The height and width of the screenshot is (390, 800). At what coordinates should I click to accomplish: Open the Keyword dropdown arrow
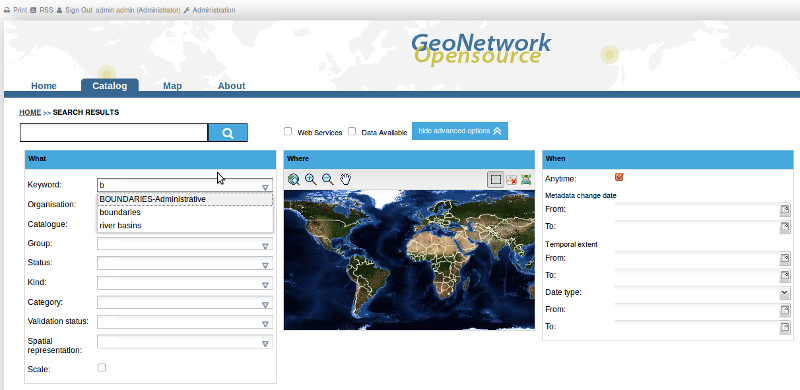pyautogui.click(x=265, y=187)
